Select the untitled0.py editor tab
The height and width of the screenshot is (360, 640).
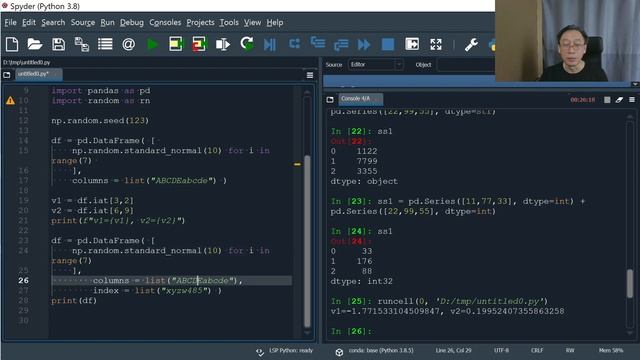tap(39, 74)
